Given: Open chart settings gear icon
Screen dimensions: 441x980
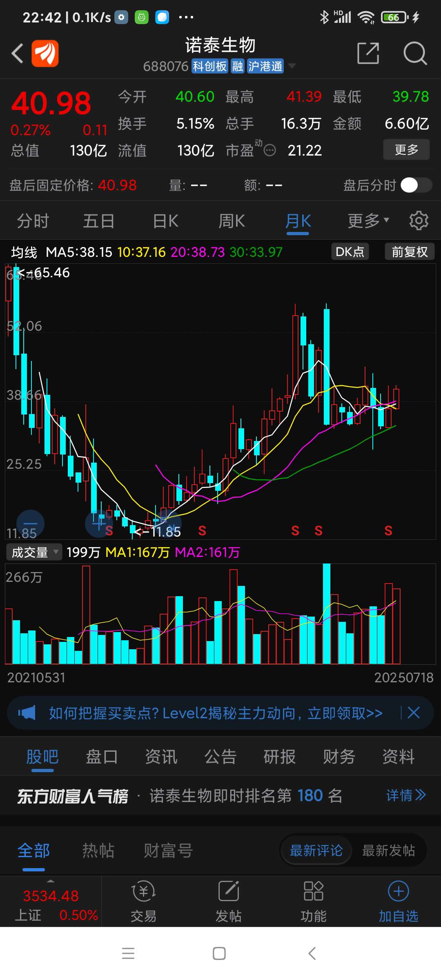Looking at the screenshot, I should point(419,221).
